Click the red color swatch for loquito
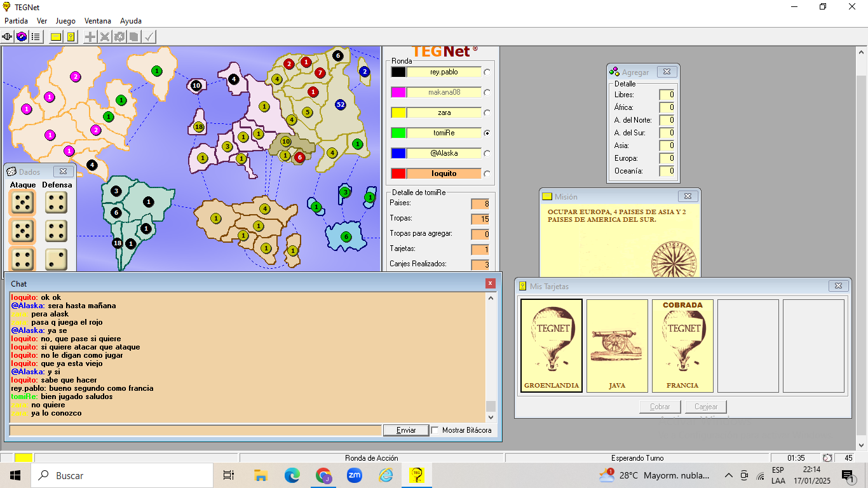This screenshot has width=868, height=488. (x=398, y=173)
